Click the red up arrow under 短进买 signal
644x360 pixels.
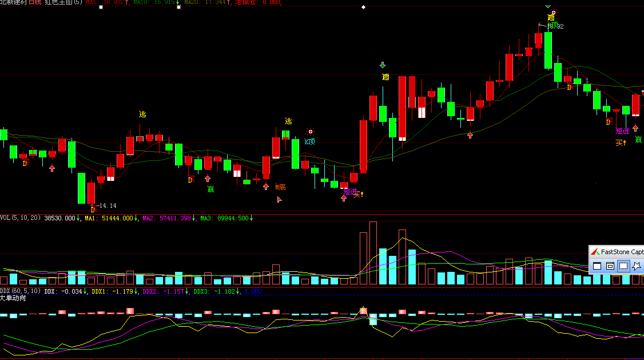[344, 199]
